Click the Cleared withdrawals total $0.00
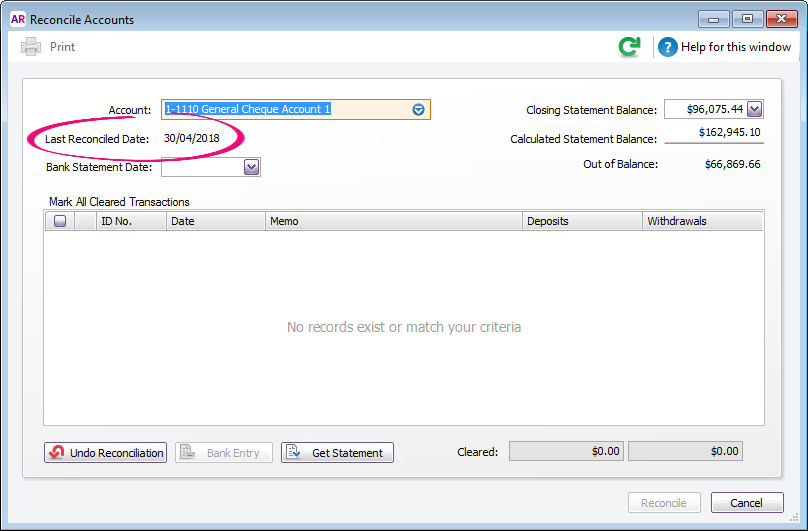 pyautogui.click(x=685, y=451)
